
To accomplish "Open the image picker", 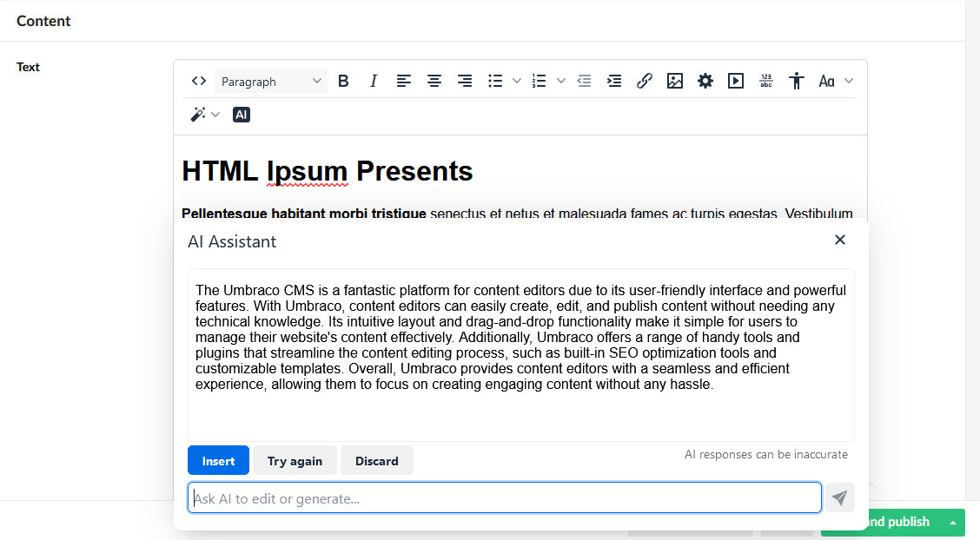I will pos(675,81).
